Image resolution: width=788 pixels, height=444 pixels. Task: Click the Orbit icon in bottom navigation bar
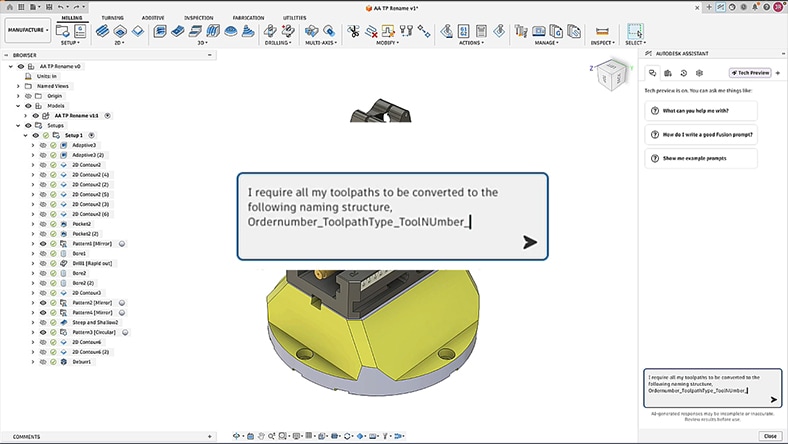point(236,436)
